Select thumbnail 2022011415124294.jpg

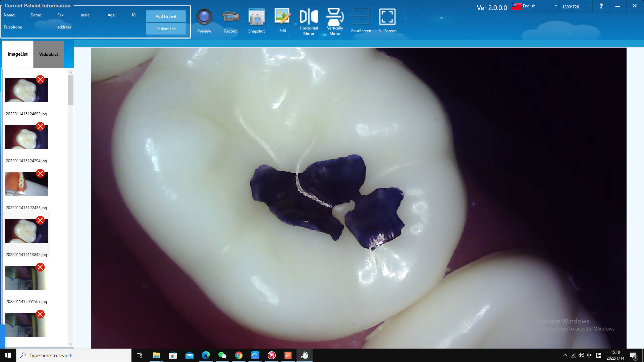tap(26, 137)
